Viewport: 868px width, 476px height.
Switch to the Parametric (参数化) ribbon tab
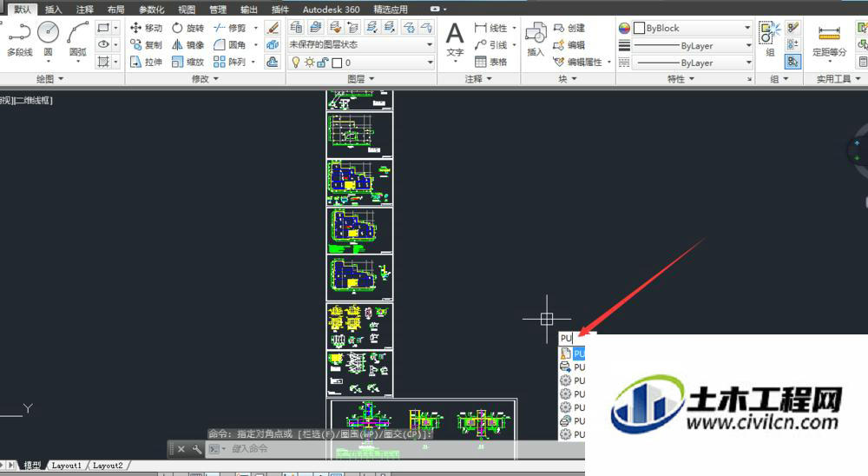coord(151,10)
